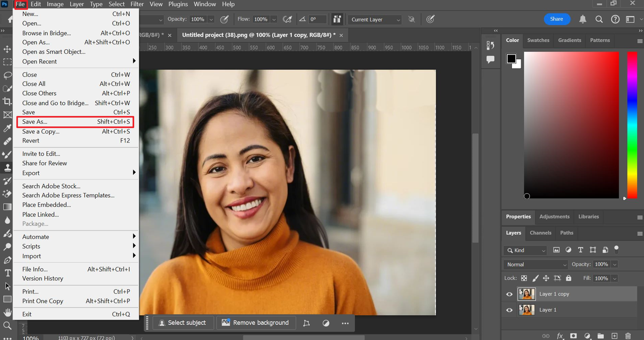
Task: Select the Lasso tool
Action: (x=7, y=75)
